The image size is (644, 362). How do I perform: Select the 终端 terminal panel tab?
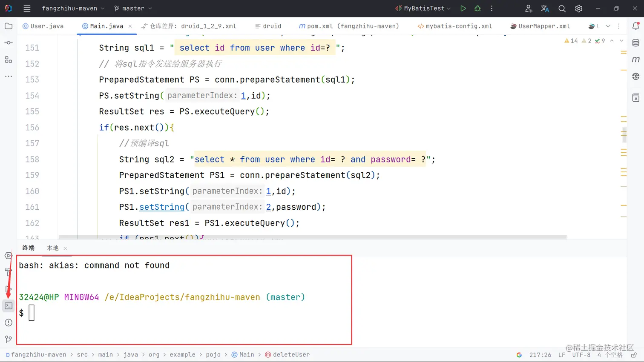coord(29,248)
